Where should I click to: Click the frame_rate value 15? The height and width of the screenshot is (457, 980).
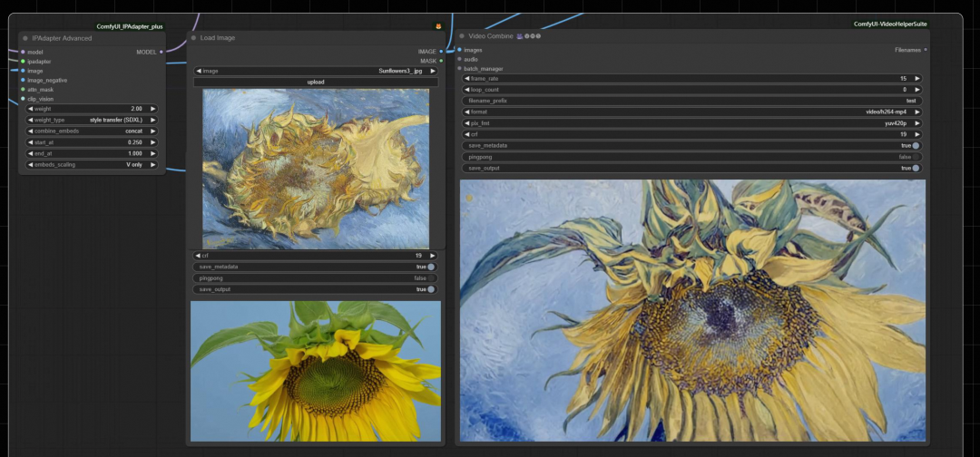(x=903, y=79)
